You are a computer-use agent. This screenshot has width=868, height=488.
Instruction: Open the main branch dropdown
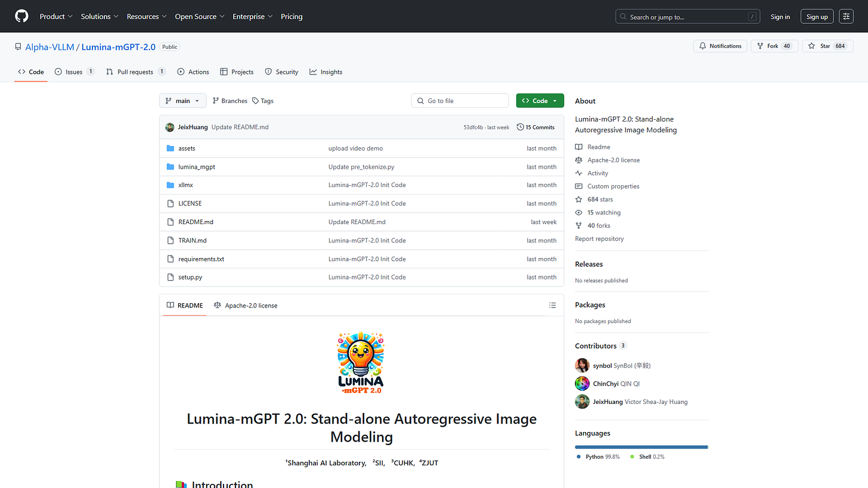pyautogui.click(x=182, y=101)
